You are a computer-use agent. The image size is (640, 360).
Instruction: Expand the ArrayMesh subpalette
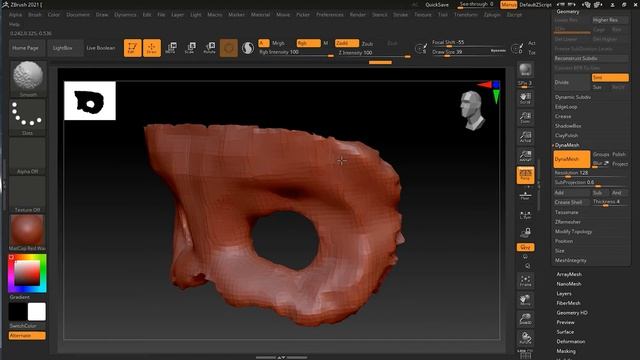[x=569, y=274]
